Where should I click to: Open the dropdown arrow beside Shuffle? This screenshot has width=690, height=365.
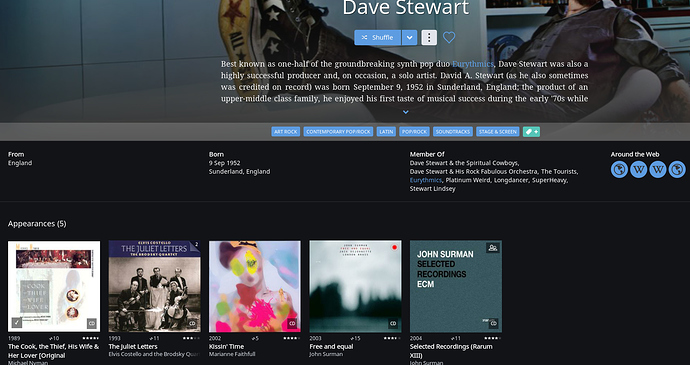[409, 37]
